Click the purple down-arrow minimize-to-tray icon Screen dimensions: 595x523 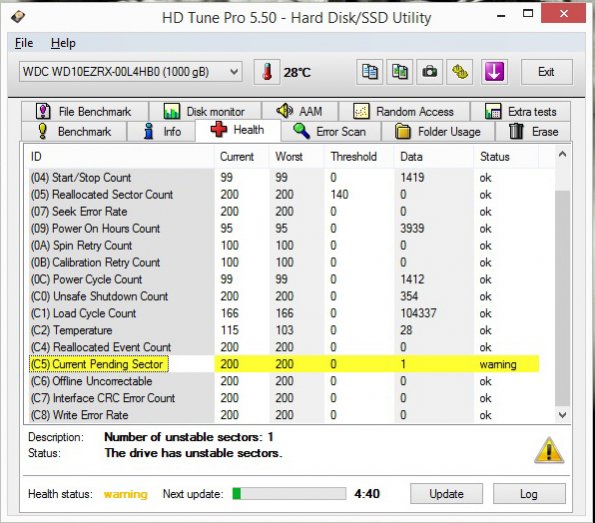494,72
